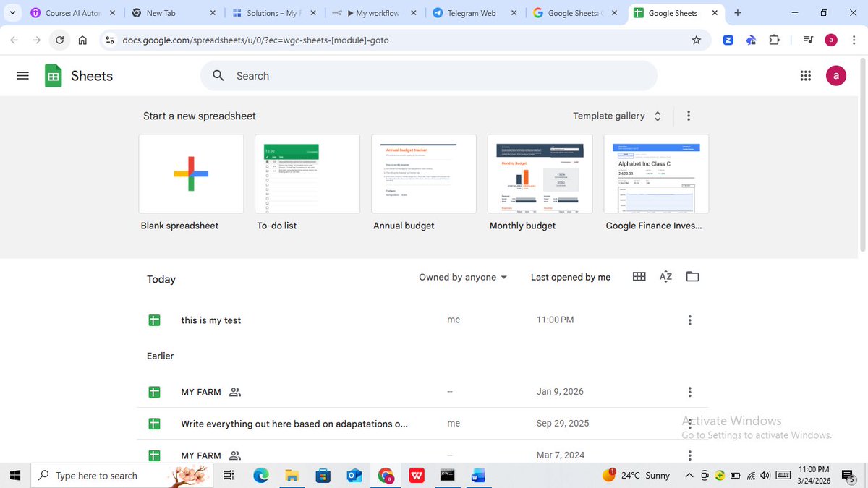Select the Annual budget template
868x488 pixels.
coord(424,174)
